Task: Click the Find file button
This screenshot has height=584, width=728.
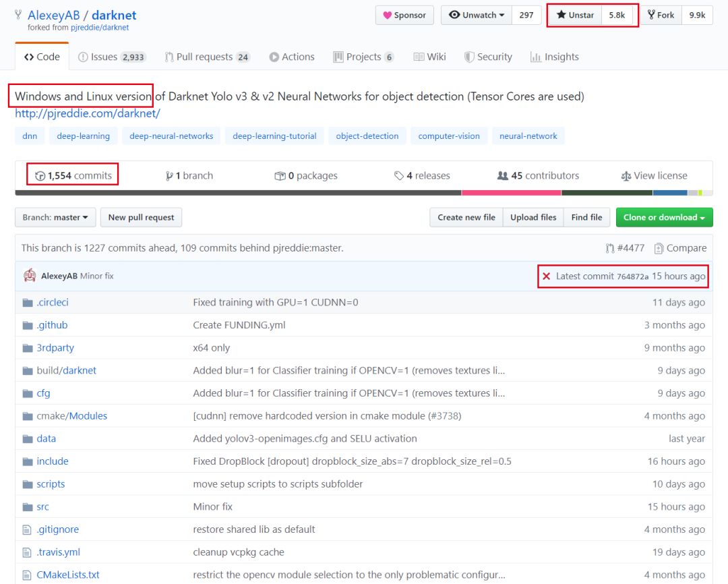Action: [586, 217]
